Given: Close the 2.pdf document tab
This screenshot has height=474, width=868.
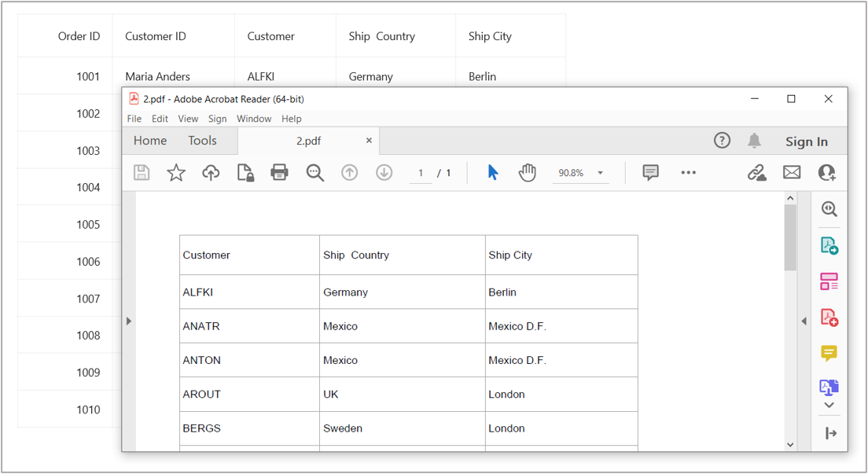Looking at the screenshot, I should pyautogui.click(x=369, y=141).
